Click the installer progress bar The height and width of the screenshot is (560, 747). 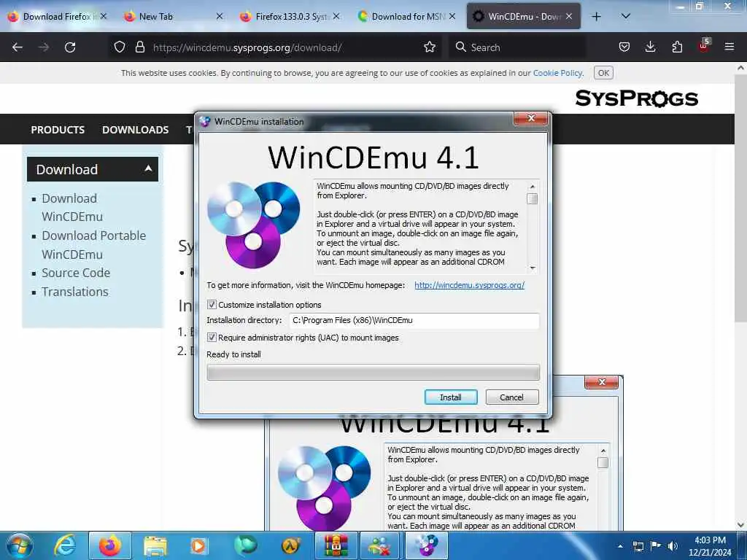tap(373, 373)
